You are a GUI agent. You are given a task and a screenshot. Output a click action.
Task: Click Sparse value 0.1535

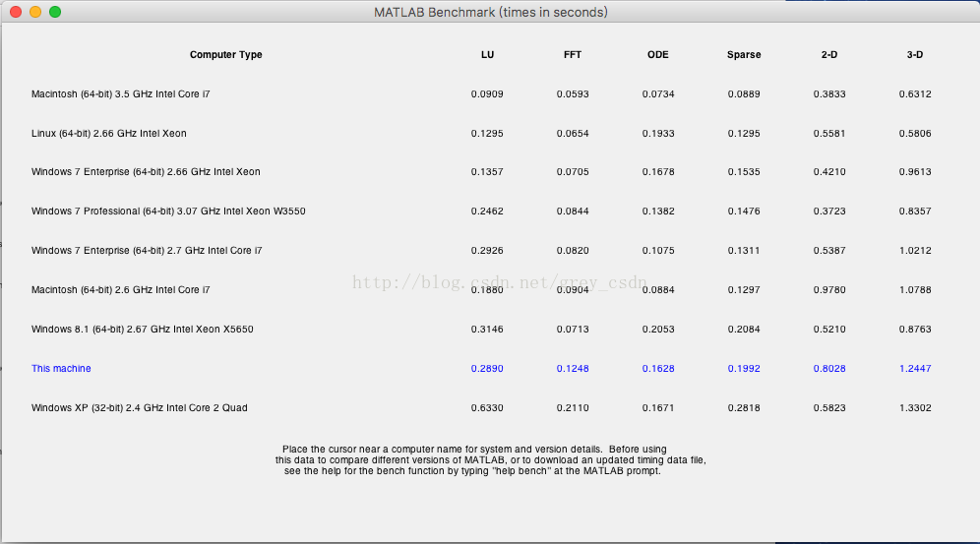click(x=744, y=172)
